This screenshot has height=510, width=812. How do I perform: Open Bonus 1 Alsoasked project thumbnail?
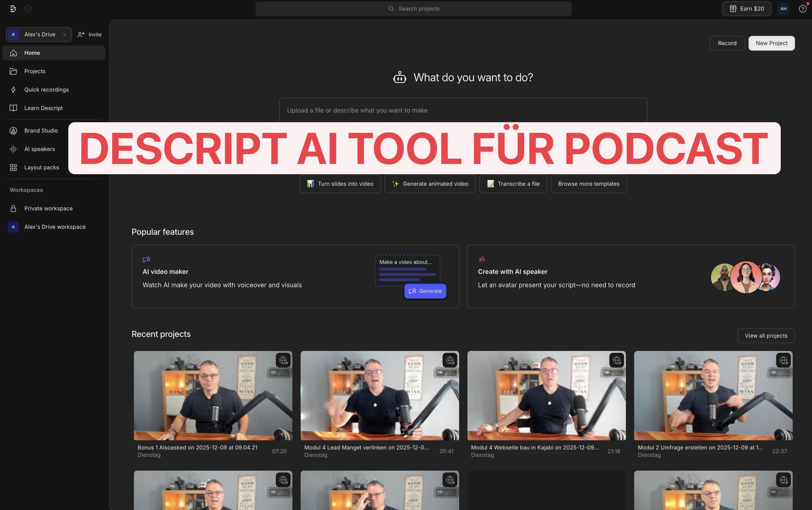tap(213, 395)
